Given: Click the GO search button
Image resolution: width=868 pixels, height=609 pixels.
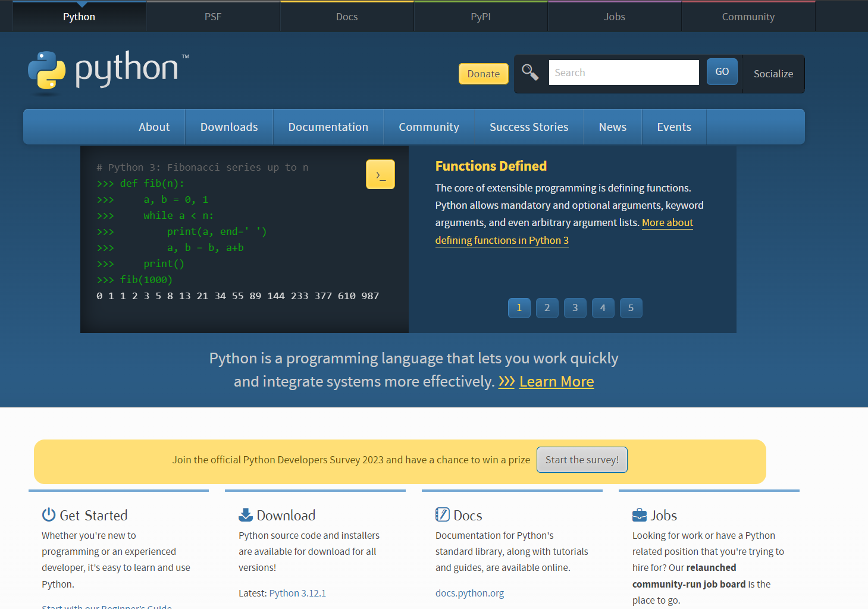Looking at the screenshot, I should click(722, 71).
